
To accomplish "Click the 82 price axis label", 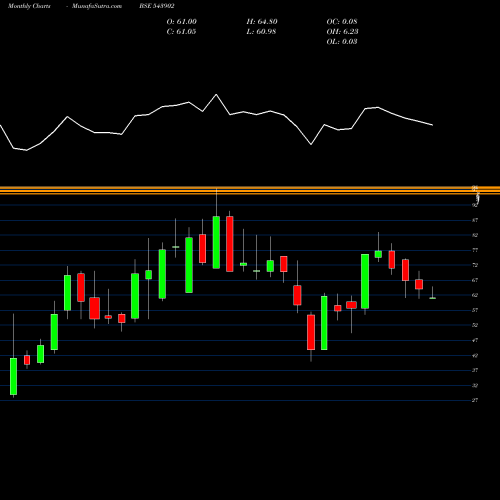I will coord(475,235).
